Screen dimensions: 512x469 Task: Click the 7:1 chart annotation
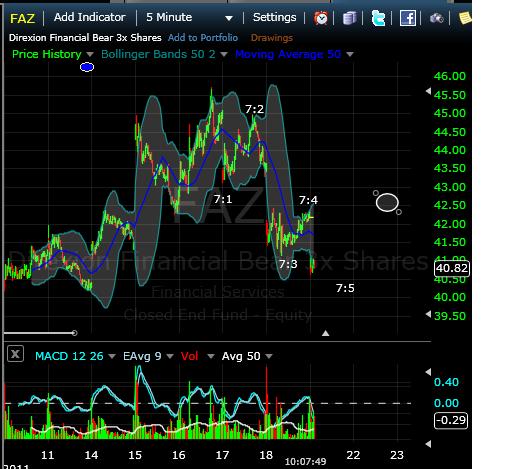point(223,199)
